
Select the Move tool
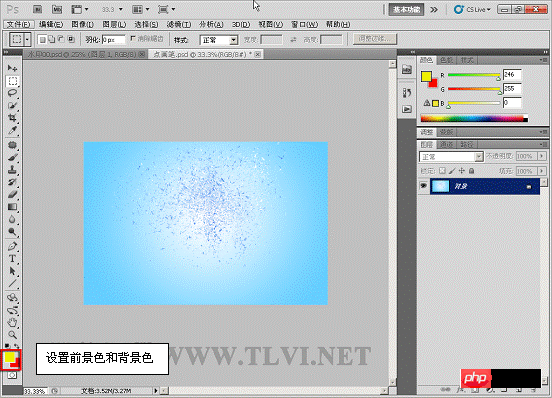point(12,68)
